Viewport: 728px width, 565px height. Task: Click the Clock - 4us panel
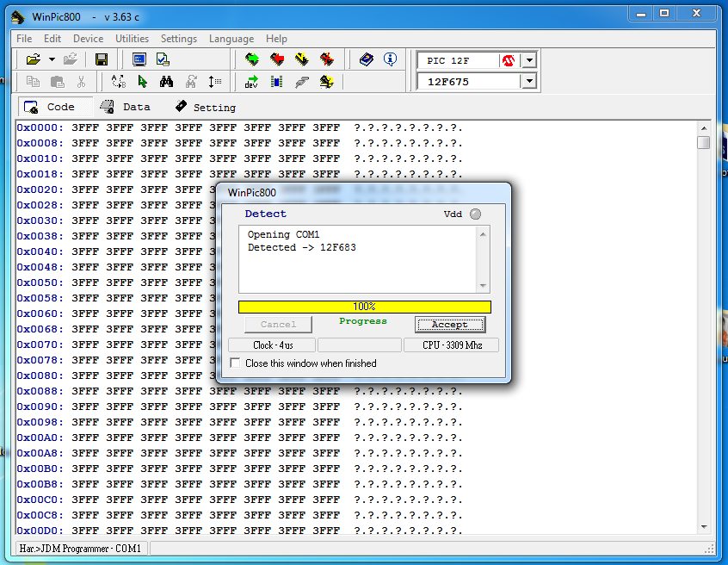[x=273, y=345]
